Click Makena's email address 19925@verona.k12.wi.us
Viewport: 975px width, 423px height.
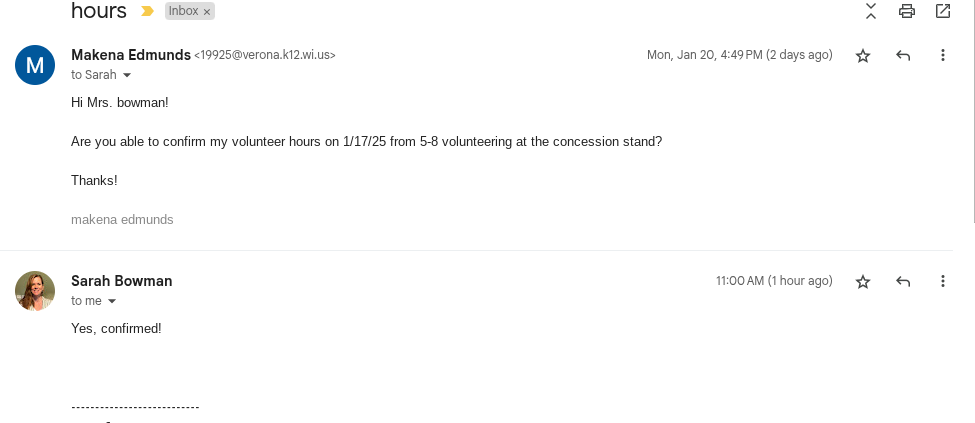265,56
